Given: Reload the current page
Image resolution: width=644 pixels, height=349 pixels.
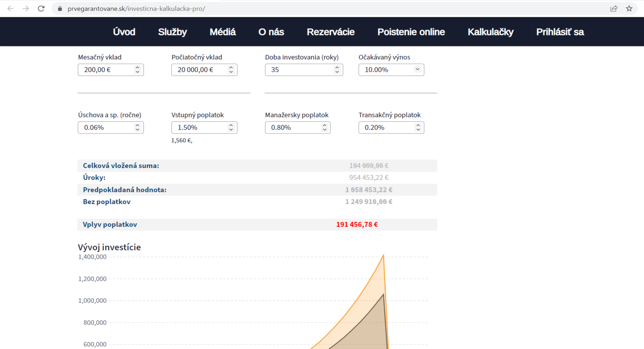Looking at the screenshot, I should pos(41,8).
